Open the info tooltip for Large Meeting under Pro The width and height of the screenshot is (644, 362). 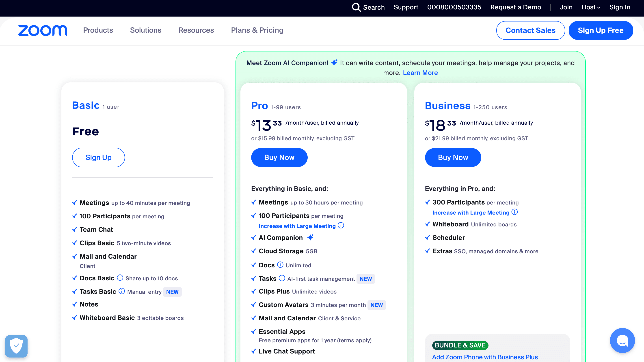[x=341, y=226]
